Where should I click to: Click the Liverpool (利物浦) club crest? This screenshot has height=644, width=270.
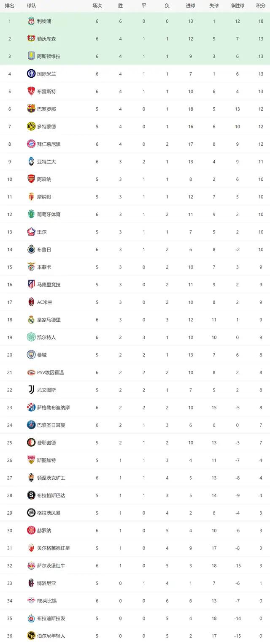[x=31, y=21]
